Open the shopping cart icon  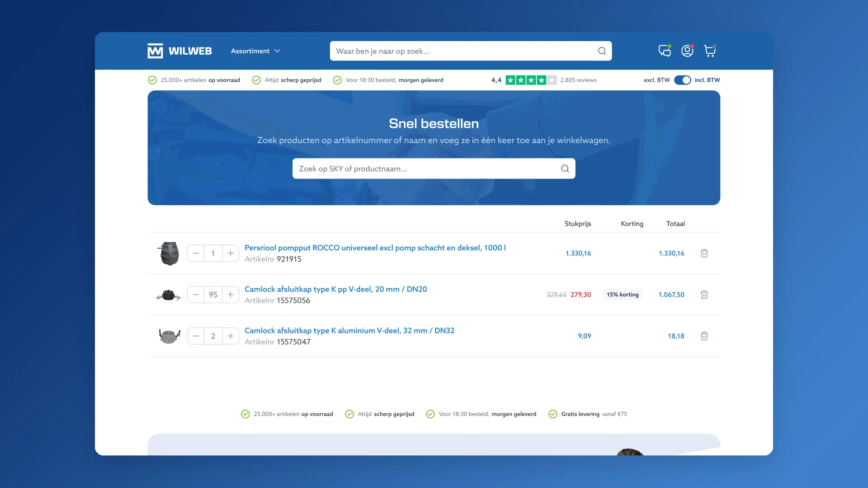(710, 51)
